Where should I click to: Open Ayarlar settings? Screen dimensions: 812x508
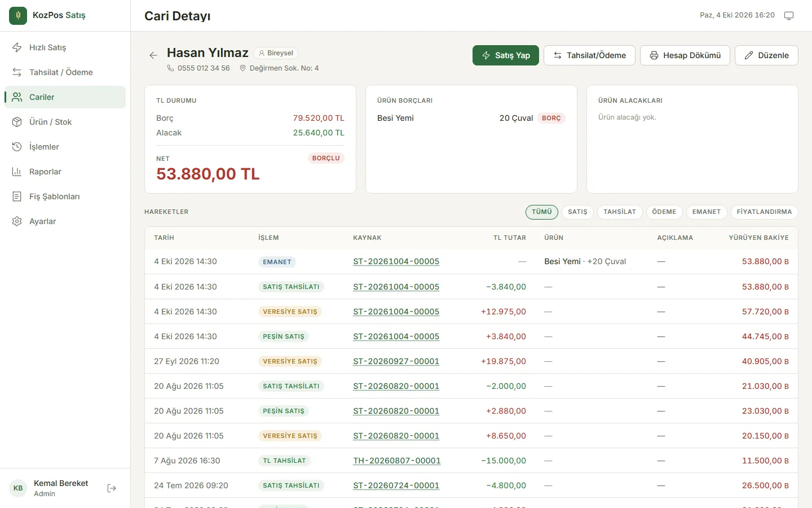coord(65,221)
